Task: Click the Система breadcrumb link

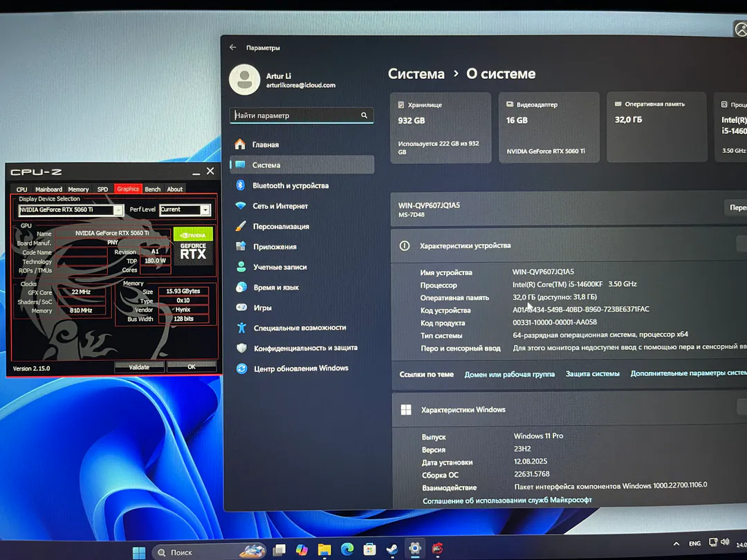Action: pos(416,74)
